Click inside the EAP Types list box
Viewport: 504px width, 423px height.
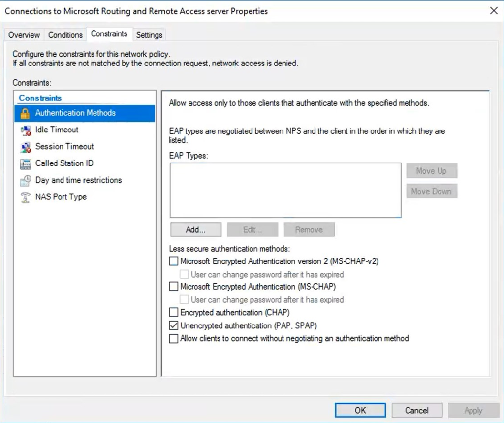(285, 190)
